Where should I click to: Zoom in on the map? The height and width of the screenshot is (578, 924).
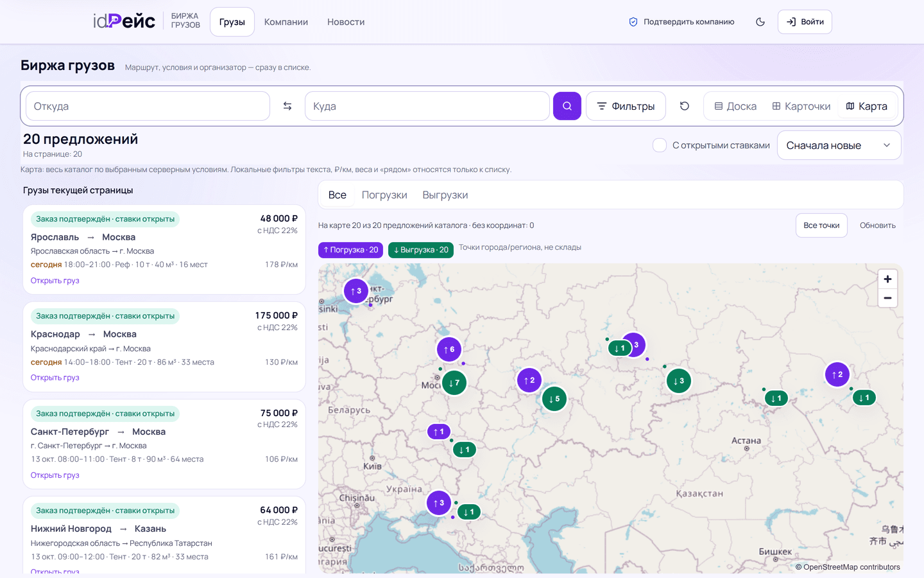887,279
